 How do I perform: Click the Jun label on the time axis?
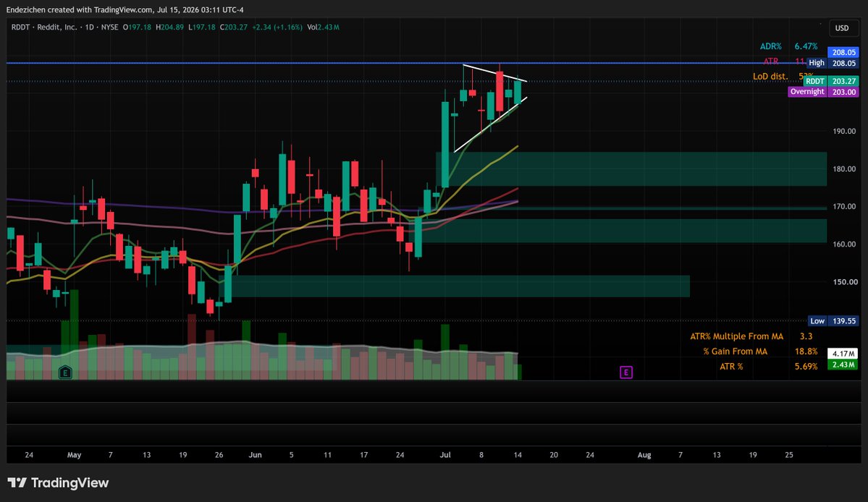pos(256,455)
